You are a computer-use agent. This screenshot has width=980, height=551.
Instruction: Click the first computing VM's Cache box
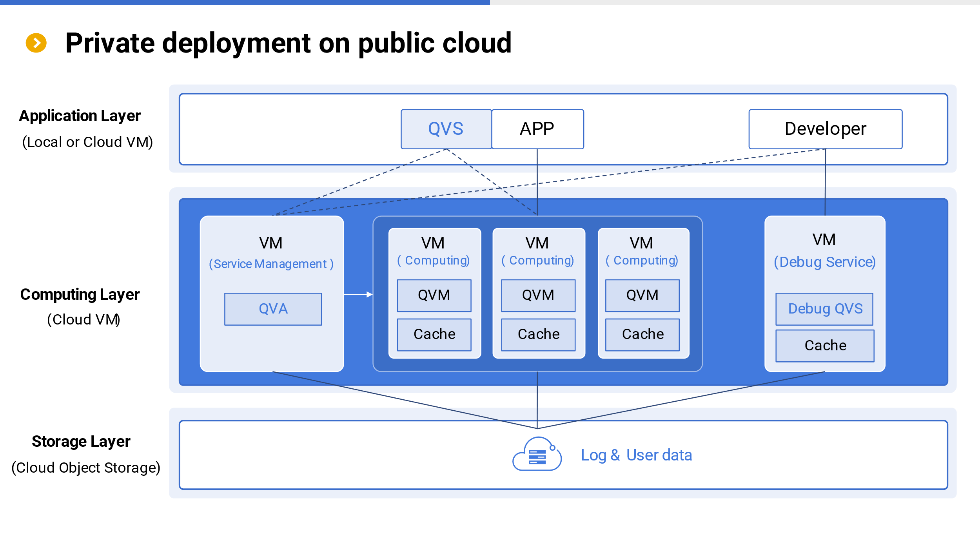[x=434, y=334]
